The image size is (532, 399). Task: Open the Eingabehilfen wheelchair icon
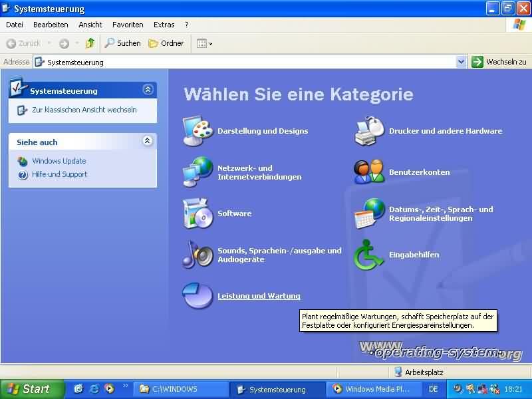[368, 255]
